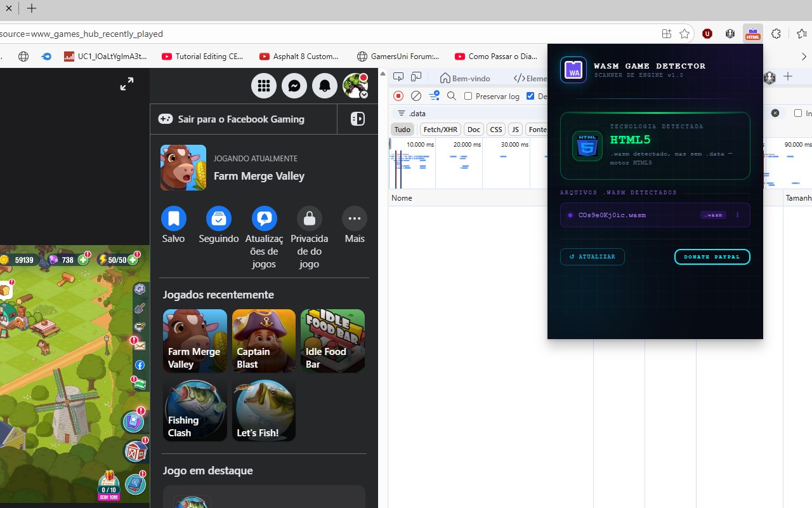Screen dimensions: 812x508
Task: Add a new DevTools tab with plus
Action: click(788, 77)
